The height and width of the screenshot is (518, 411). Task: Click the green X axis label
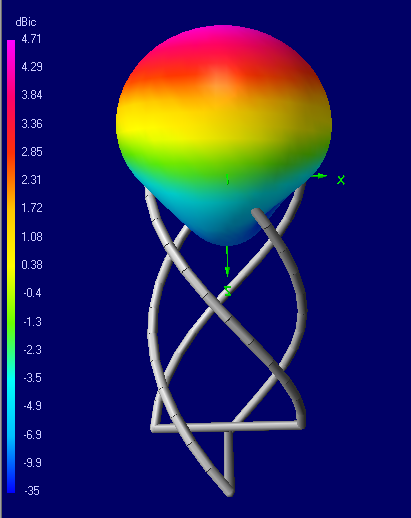click(x=341, y=180)
